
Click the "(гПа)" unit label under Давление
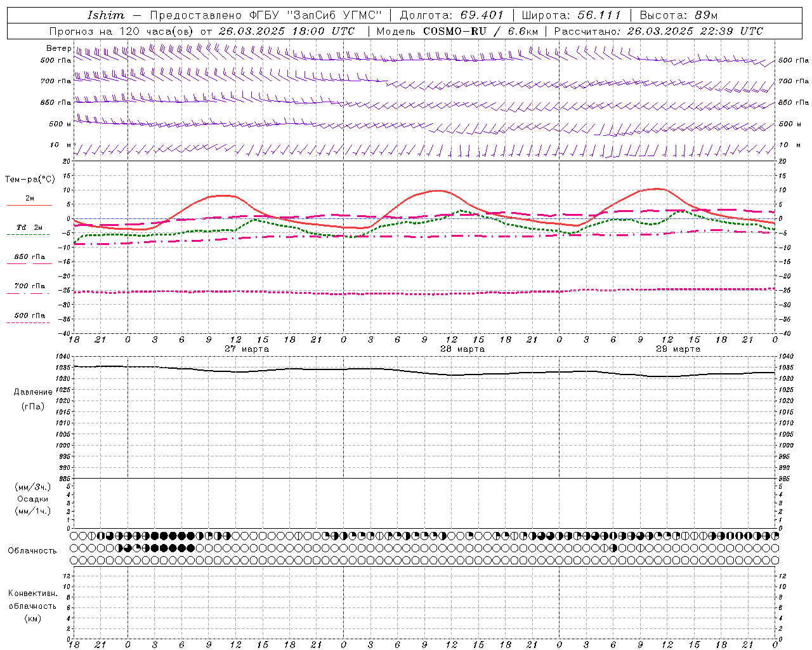pos(33,407)
